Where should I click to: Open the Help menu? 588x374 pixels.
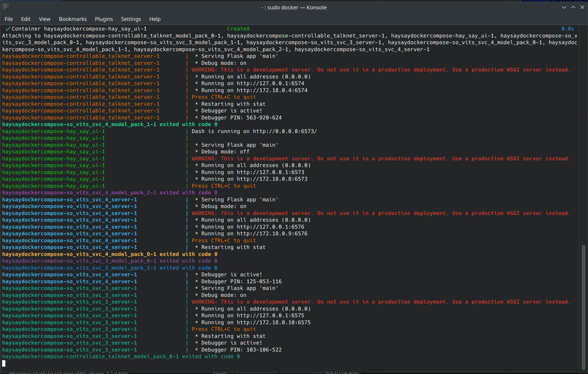(x=155, y=19)
